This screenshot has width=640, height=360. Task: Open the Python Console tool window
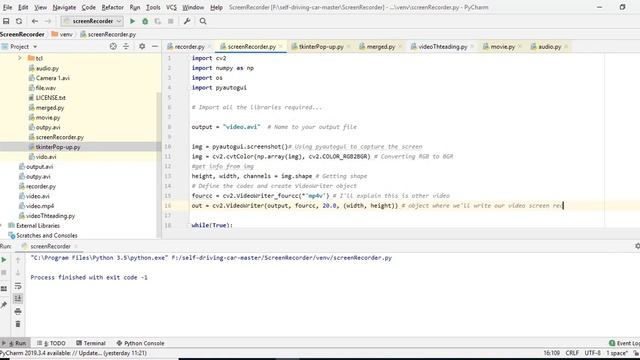[x=140, y=343]
